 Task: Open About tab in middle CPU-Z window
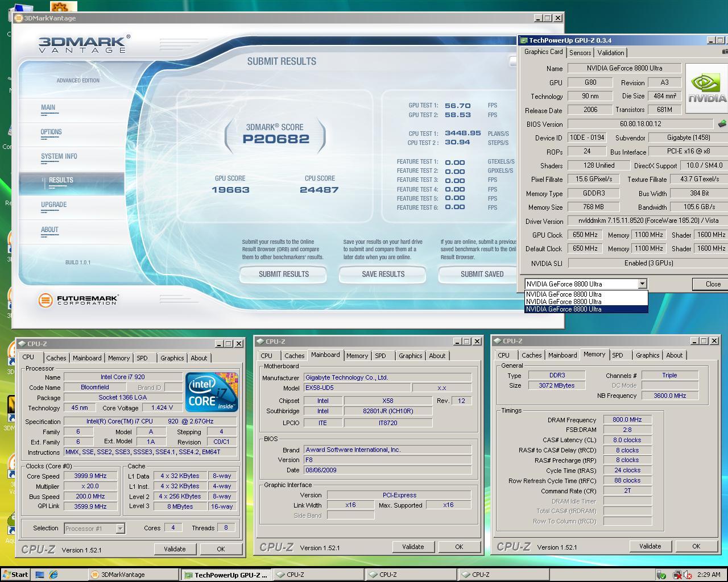point(437,356)
